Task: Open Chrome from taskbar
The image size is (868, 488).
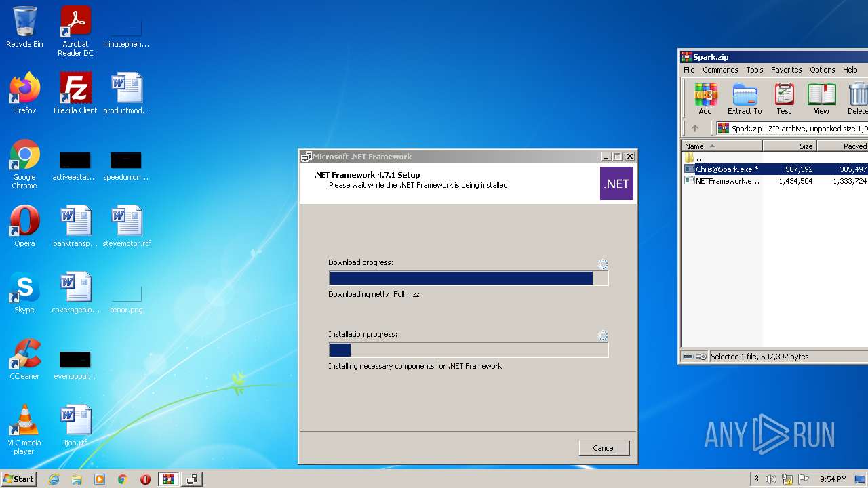Action: click(x=123, y=479)
